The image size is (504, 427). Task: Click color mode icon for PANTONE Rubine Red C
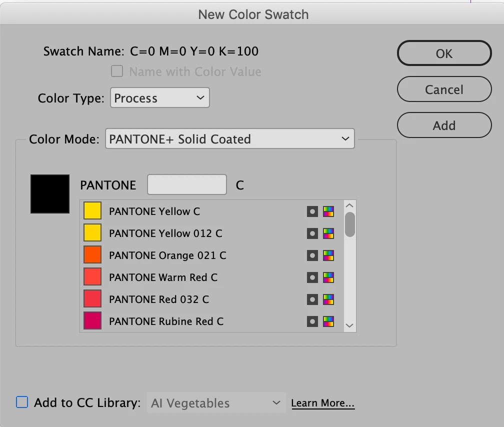point(328,321)
